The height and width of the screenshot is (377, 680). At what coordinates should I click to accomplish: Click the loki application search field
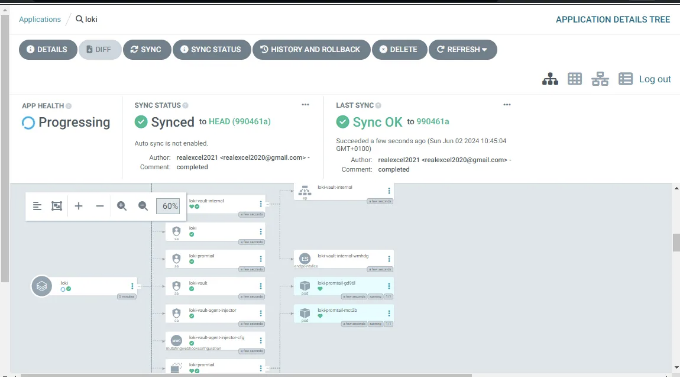click(87, 19)
